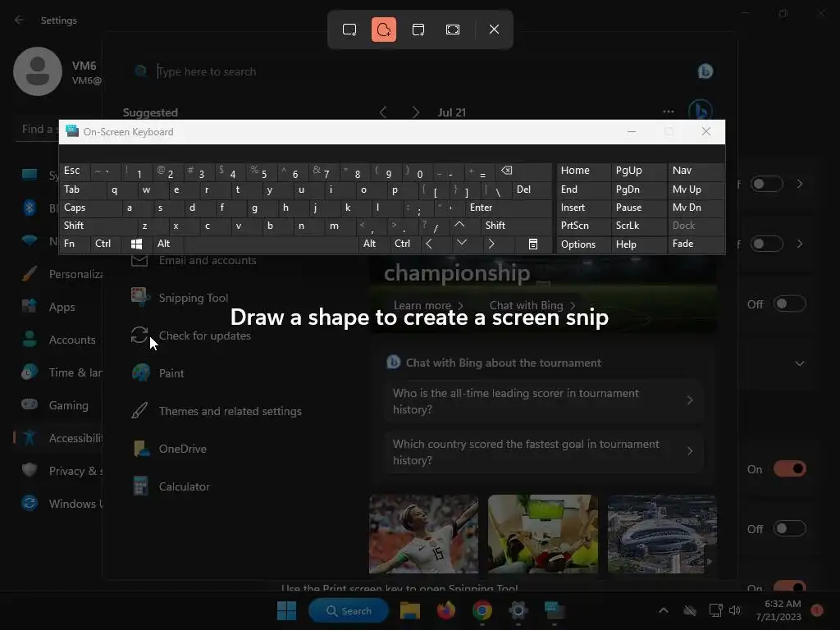This screenshot has height=630, width=840.
Task: Click the Home key on On-Screen Keyboard
Action: (x=583, y=171)
